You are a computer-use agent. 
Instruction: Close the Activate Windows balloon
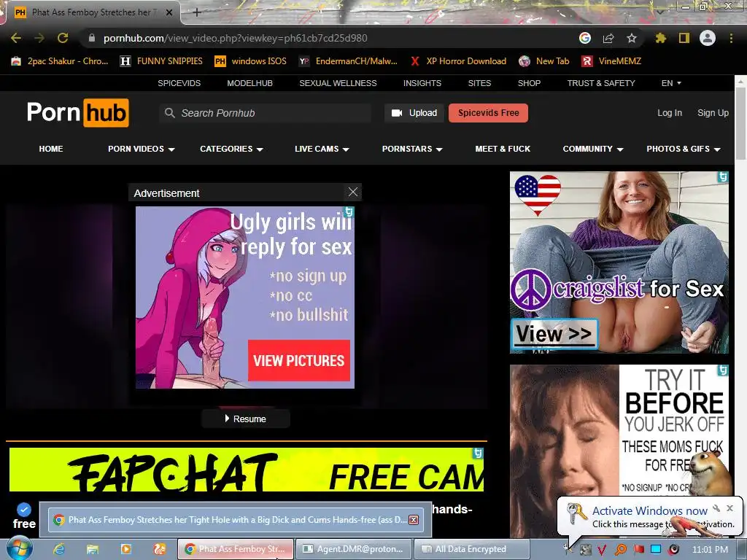coord(729,508)
